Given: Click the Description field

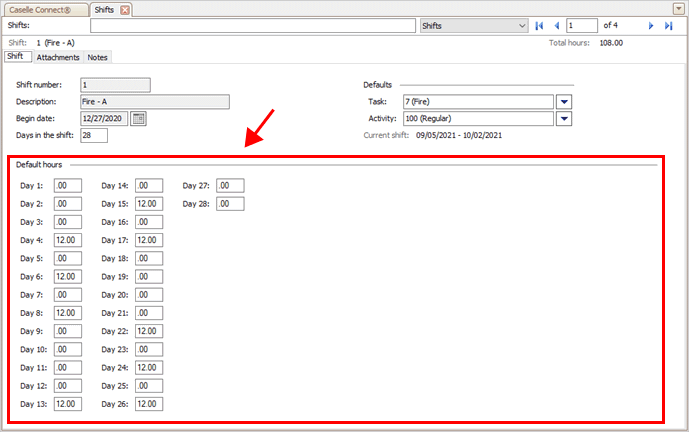Looking at the screenshot, I should [155, 101].
